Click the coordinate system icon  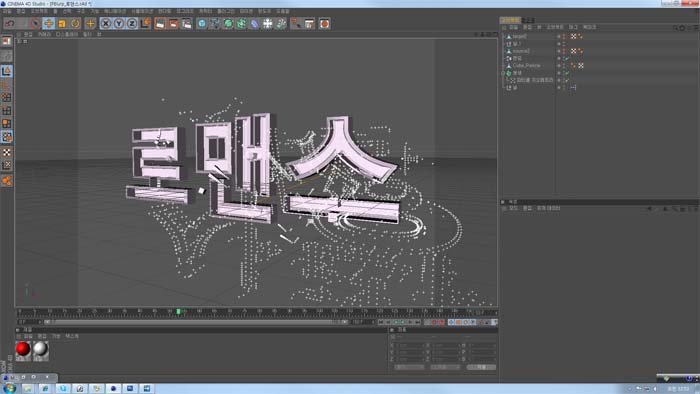[145, 23]
